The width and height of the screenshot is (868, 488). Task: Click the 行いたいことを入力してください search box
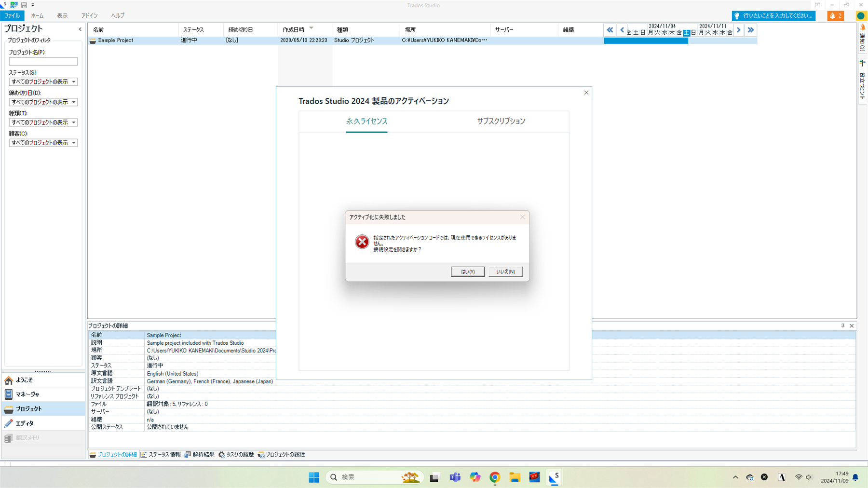point(773,16)
